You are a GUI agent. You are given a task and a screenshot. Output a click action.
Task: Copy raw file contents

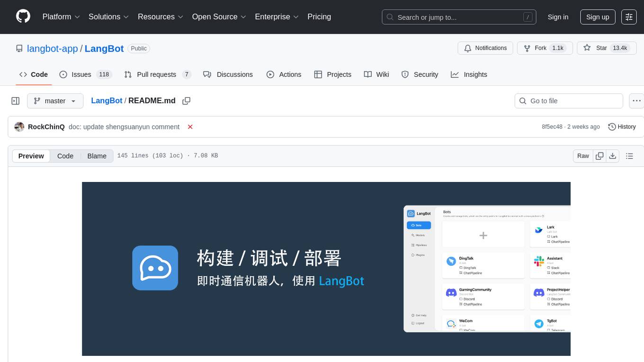599,156
